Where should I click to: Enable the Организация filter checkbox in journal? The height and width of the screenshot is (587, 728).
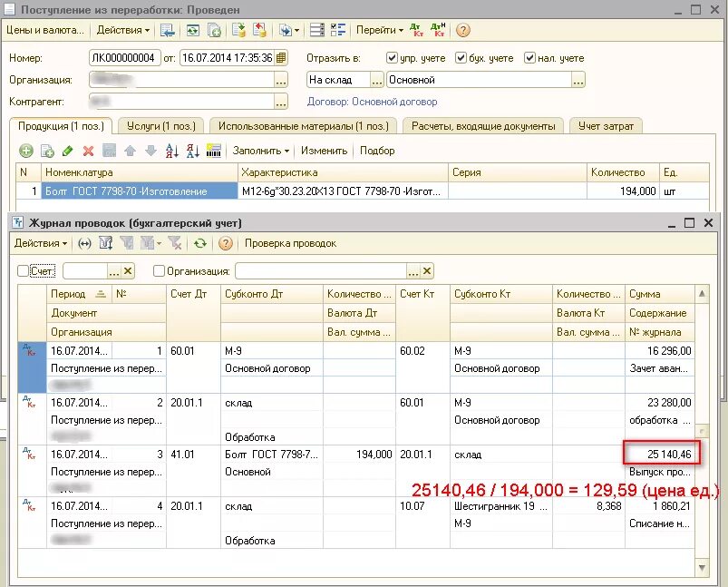pos(159,271)
